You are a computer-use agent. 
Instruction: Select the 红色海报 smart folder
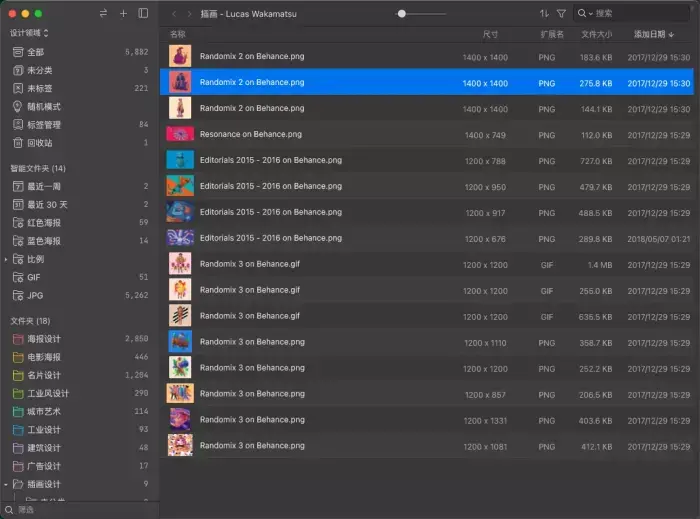[43, 223]
